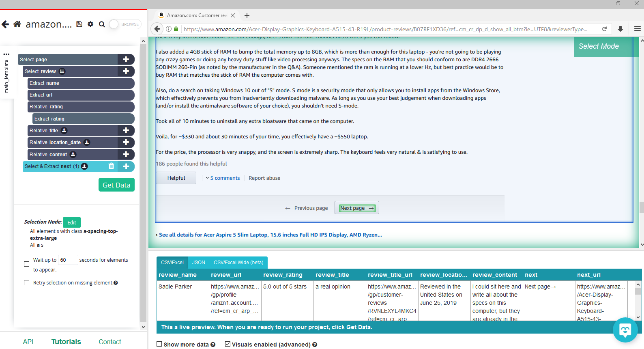The image size is (644, 349).
Task: Open the home icon in ParseHub header
Action: 17,24
